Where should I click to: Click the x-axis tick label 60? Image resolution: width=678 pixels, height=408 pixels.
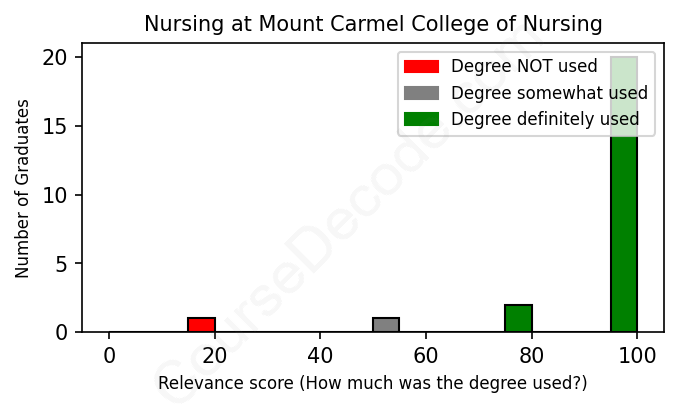coord(426,354)
